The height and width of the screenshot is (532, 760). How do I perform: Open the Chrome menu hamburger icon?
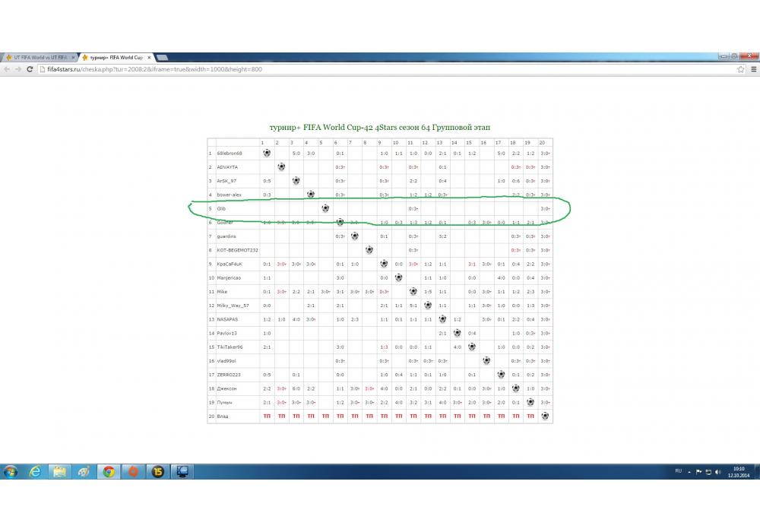click(x=752, y=69)
